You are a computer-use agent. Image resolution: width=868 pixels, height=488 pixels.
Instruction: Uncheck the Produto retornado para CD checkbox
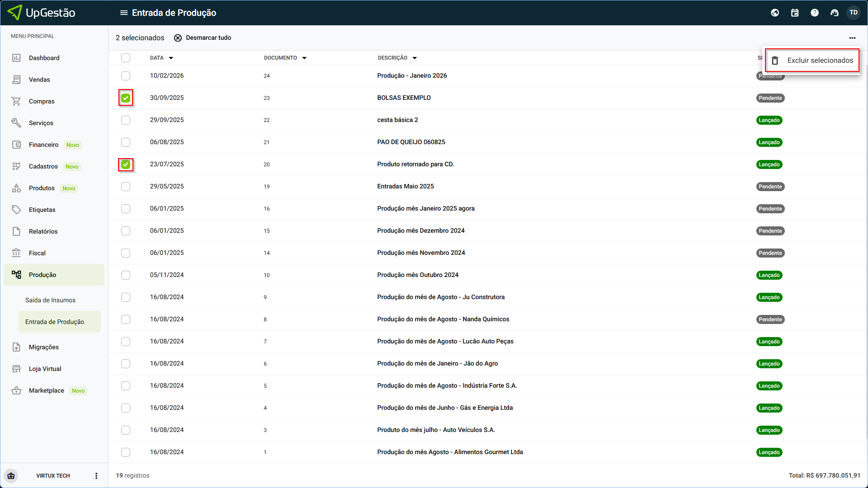[126, 164]
